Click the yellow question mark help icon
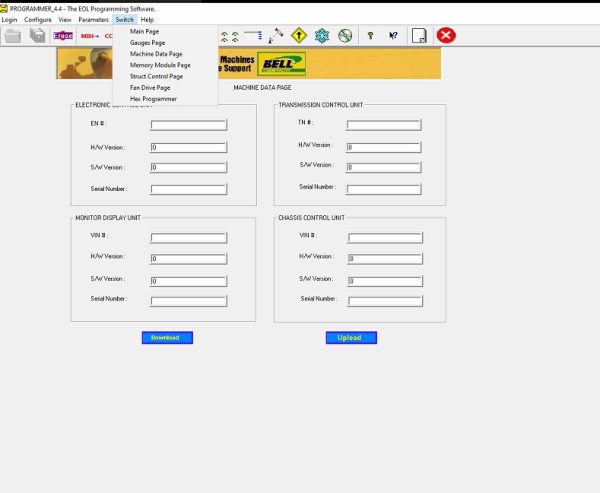The image size is (600, 493). click(x=370, y=36)
